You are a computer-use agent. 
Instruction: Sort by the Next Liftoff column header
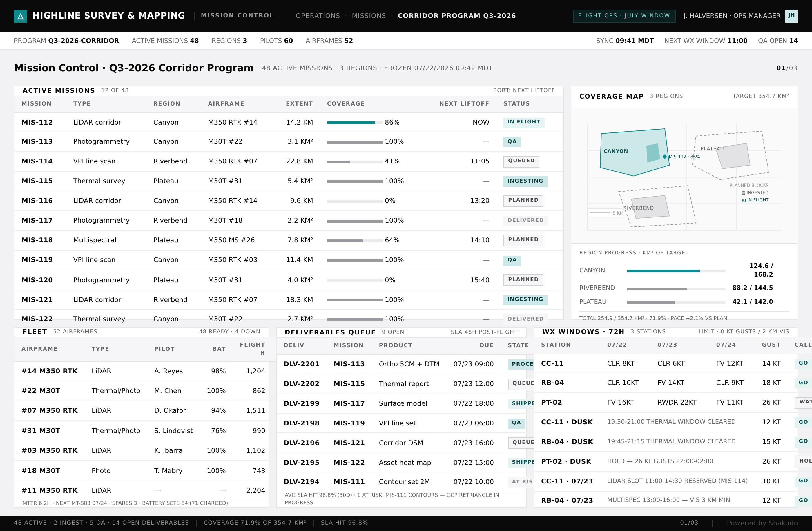(x=464, y=104)
